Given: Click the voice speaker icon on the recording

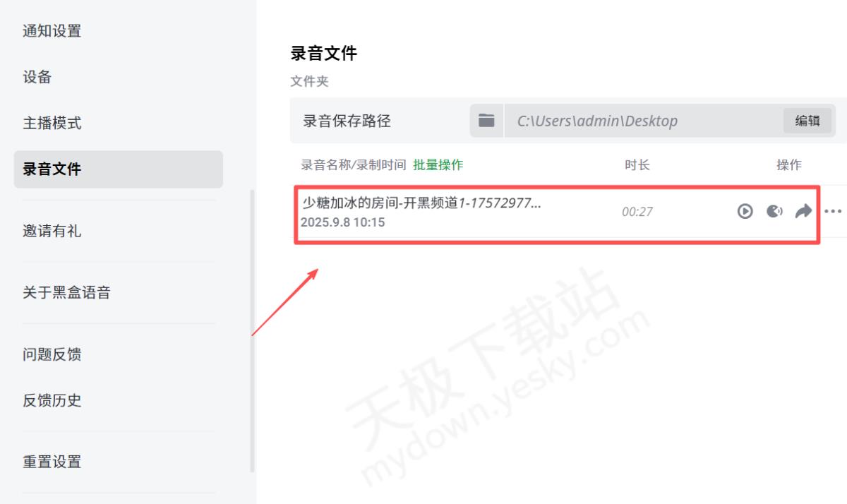Looking at the screenshot, I should coord(774,211).
